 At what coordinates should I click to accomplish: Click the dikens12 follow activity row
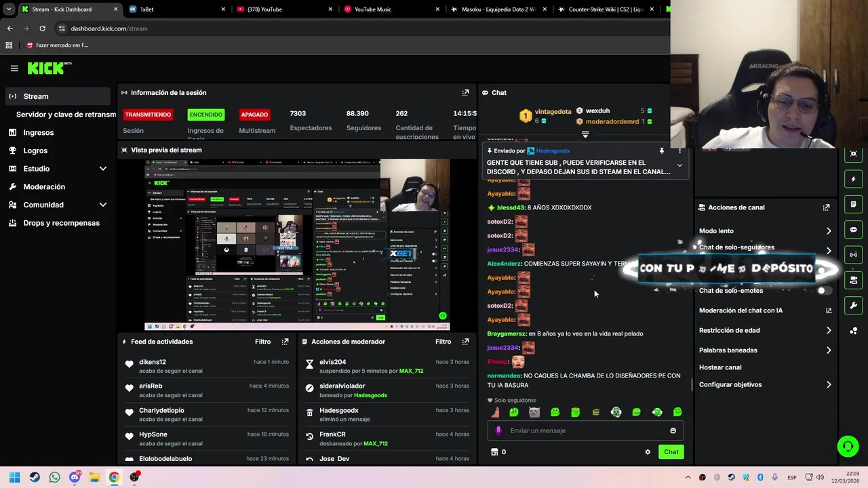[x=207, y=367]
